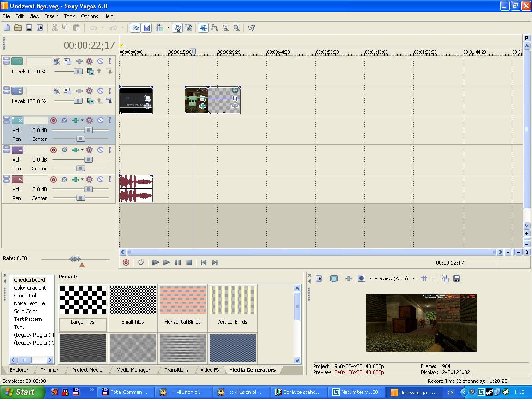This screenshot has width=532, height=399.
Task: Click track 5 Pan slider handle
Action: (80, 198)
